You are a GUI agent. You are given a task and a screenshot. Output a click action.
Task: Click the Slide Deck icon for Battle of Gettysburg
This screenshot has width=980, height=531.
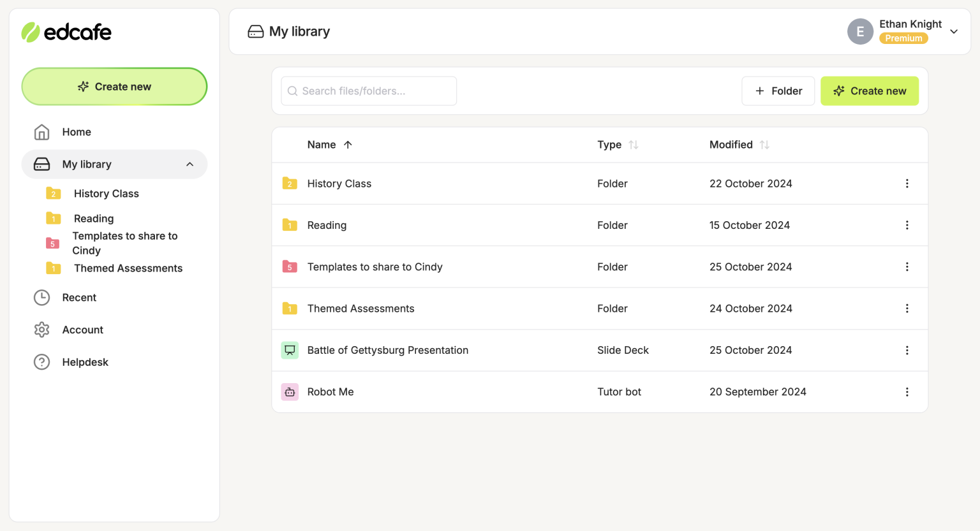(x=290, y=350)
